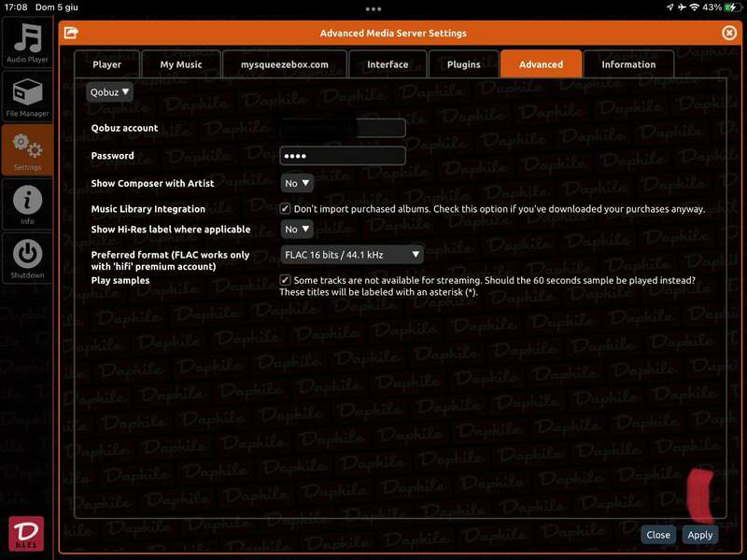Click the Close button
The height and width of the screenshot is (560, 747).
coord(658,535)
